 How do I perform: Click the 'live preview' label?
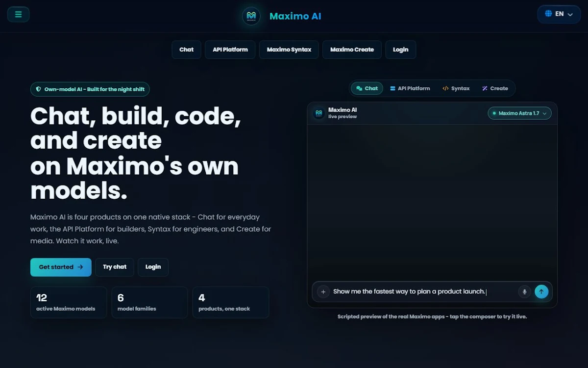coord(343,117)
